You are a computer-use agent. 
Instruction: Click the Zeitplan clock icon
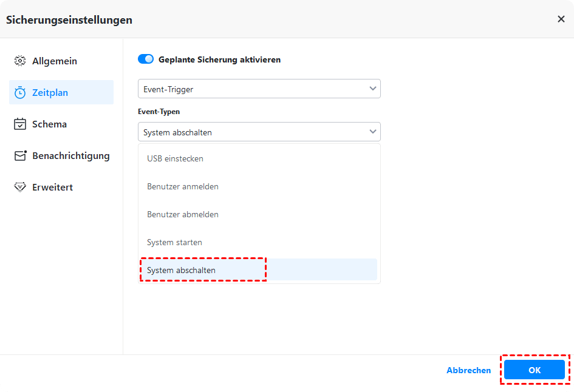coord(20,93)
